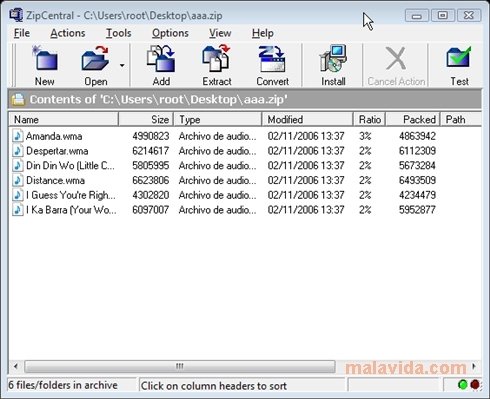490x399 pixels.
Task: Click the Extract toolbar icon
Action: [216, 59]
